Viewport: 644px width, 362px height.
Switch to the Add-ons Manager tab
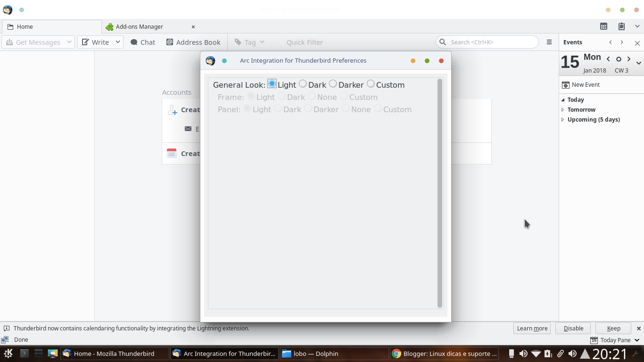pyautogui.click(x=150, y=27)
